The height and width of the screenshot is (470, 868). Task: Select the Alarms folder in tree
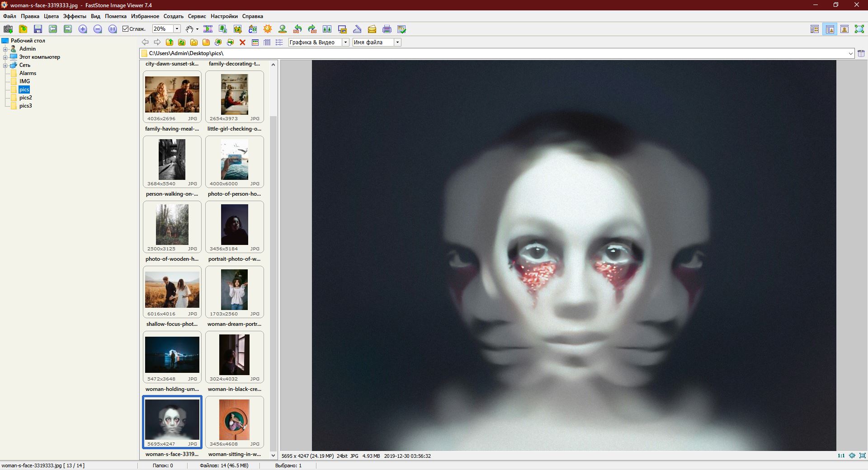pos(28,73)
